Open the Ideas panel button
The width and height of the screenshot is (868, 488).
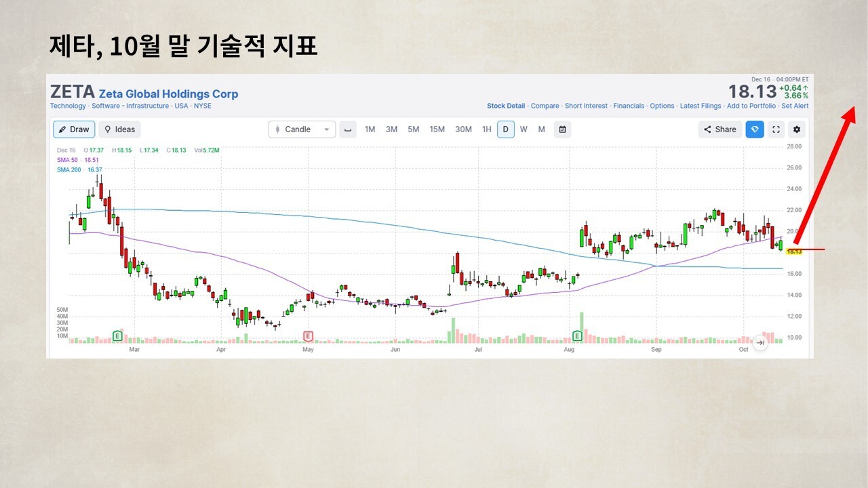click(119, 129)
